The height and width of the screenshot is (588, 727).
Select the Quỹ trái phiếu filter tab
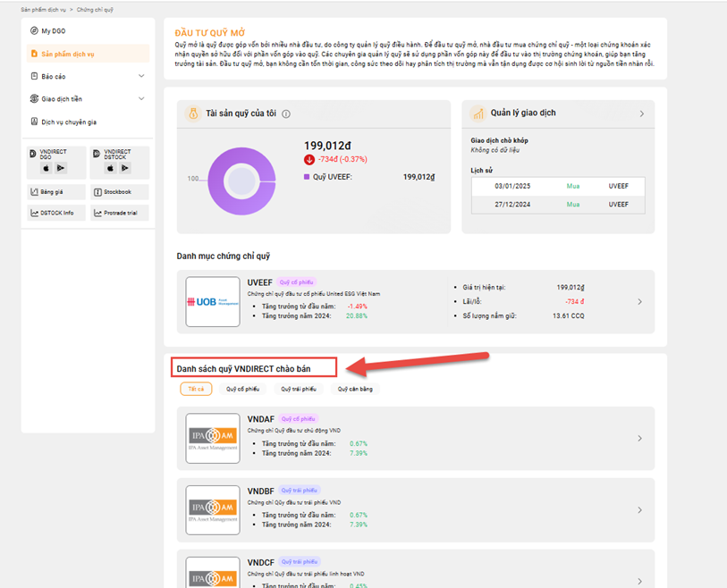coord(299,389)
